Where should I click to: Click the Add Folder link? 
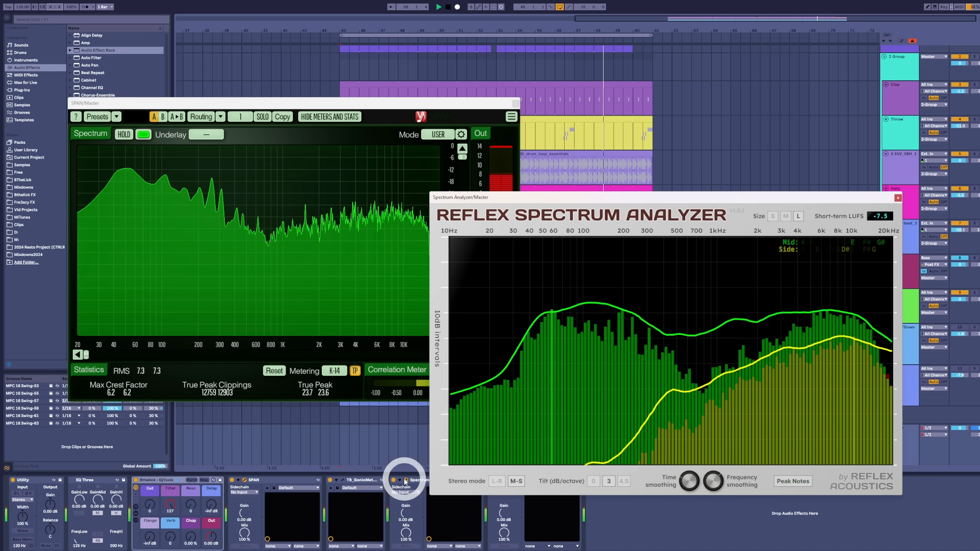pos(26,262)
